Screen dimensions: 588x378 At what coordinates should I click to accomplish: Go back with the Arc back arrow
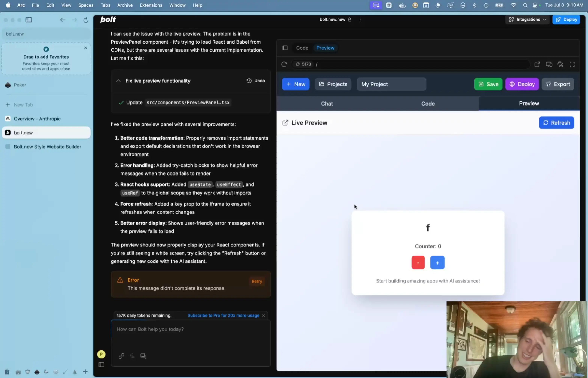click(x=63, y=20)
